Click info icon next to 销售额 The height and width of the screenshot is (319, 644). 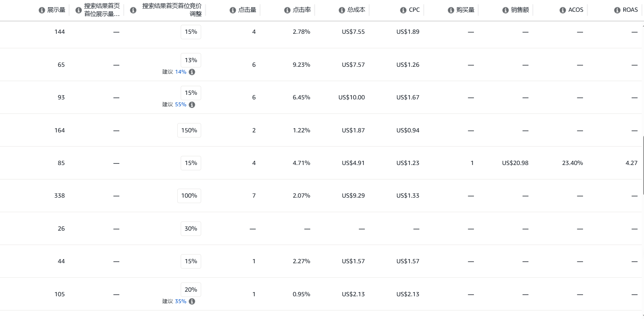pyautogui.click(x=505, y=10)
